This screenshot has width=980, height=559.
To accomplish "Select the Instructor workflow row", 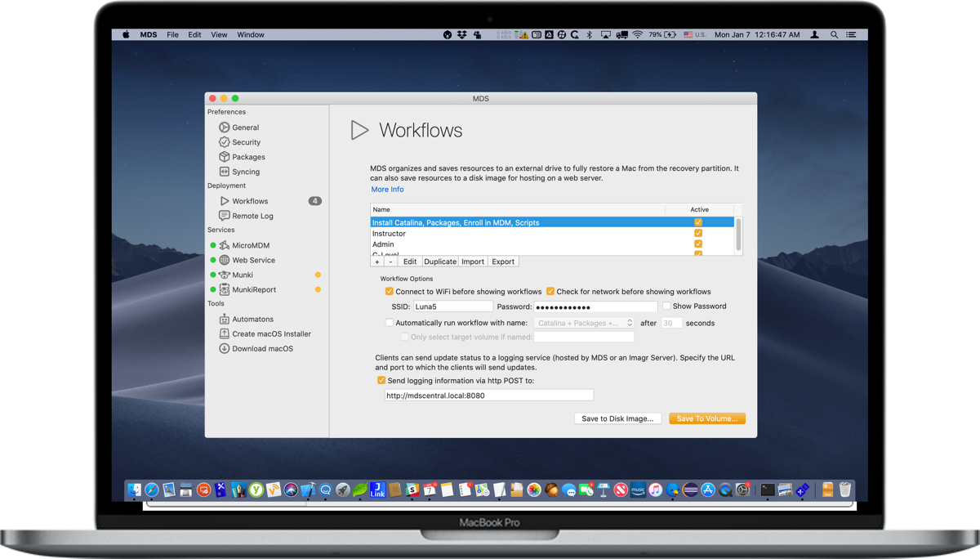I will point(553,233).
